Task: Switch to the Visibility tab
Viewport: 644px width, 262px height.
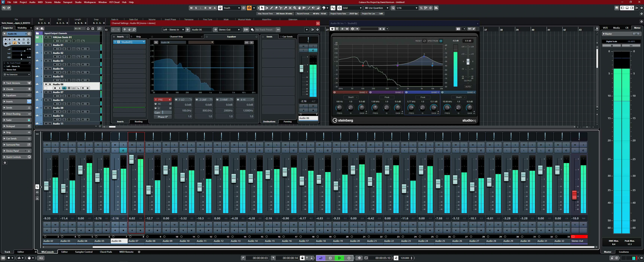Action: point(22,28)
